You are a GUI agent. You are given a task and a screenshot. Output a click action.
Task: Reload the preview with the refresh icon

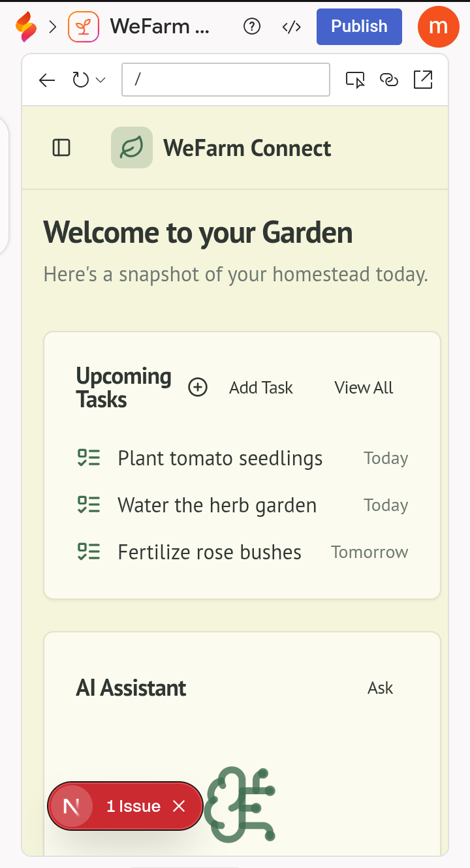click(x=80, y=80)
